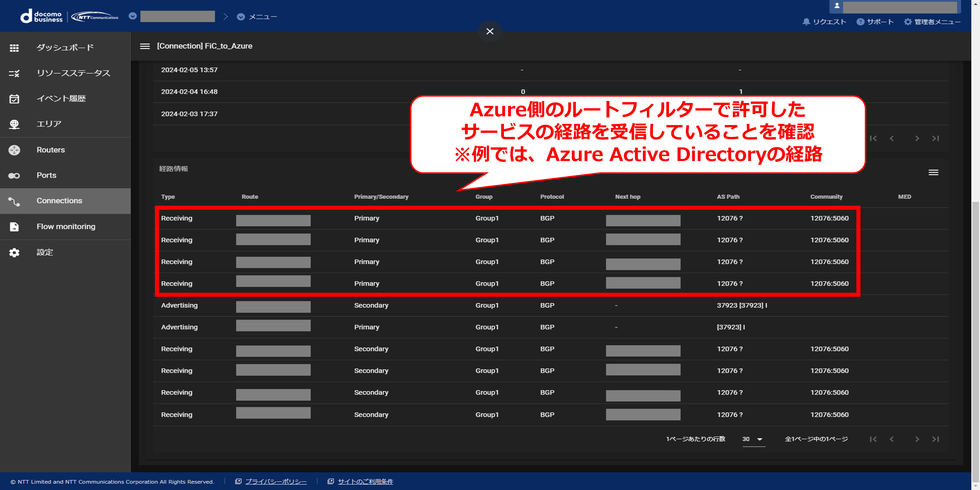Open the プライバシーポリシー footer link
Screen dimensions: 980x490
[276, 482]
